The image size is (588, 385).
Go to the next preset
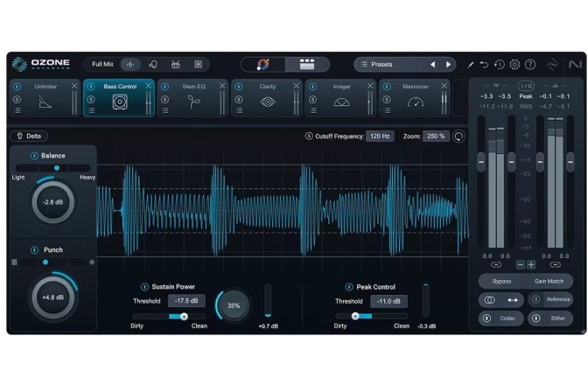[x=448, y=65]
